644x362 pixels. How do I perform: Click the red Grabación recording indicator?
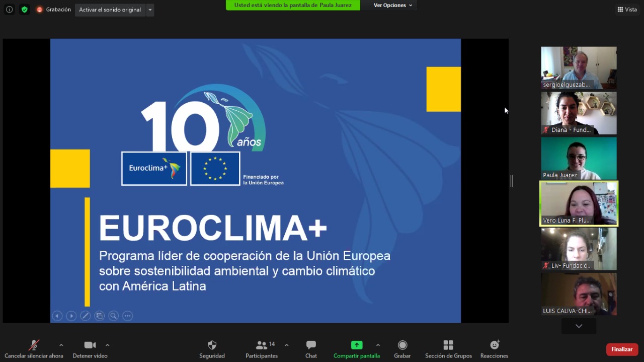[x=53, y=10]
